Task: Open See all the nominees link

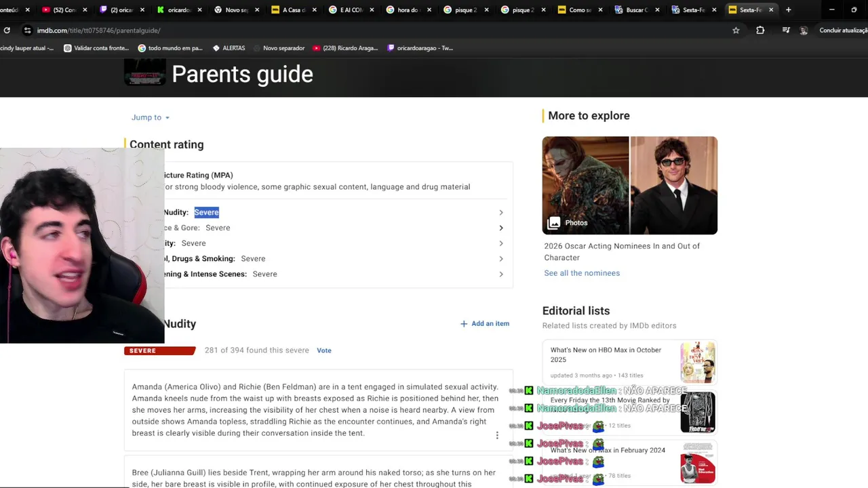Action: point(582,273)
